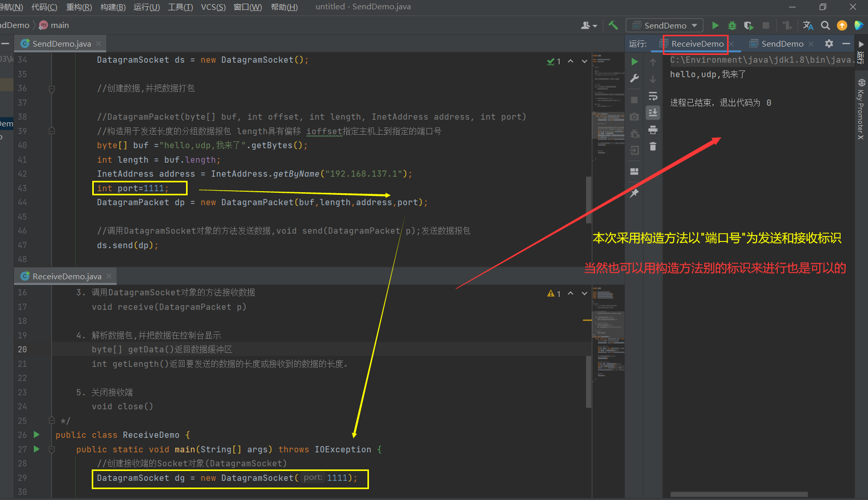This screenshot has width=868, height=500.
Task: Start debugging with the bug icon
Action: click(732, 25)
